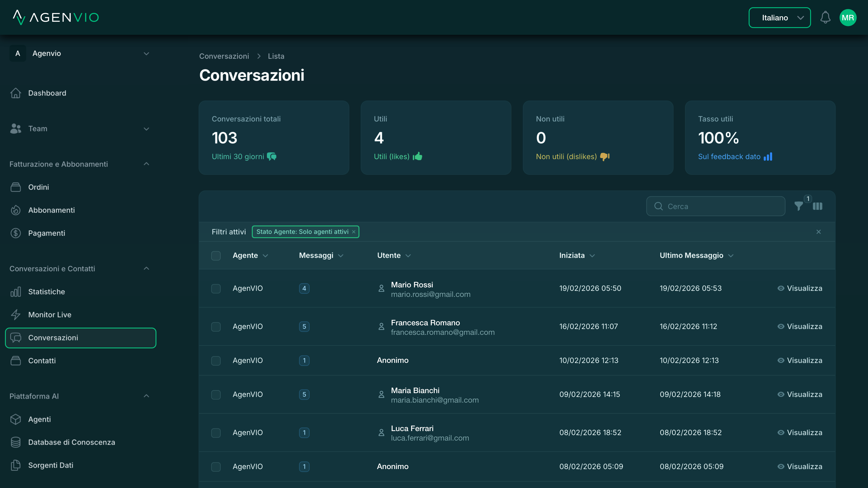Switch to the Contatti section
Viewport: 868px width, 488px height.
(x=42, y=360)
